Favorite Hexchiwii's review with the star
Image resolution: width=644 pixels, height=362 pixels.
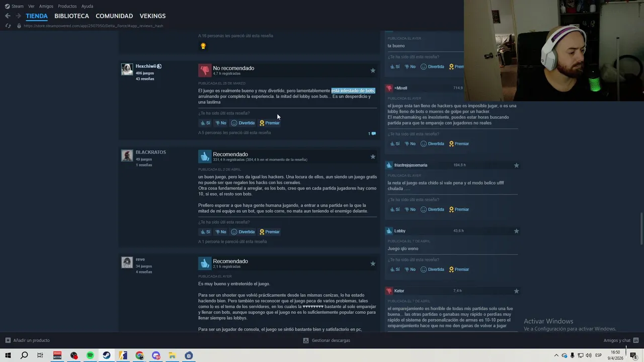point(373,70)
